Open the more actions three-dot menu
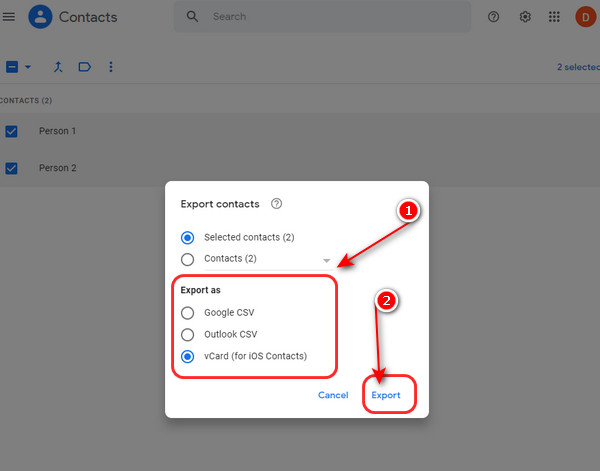 (111, 67)
